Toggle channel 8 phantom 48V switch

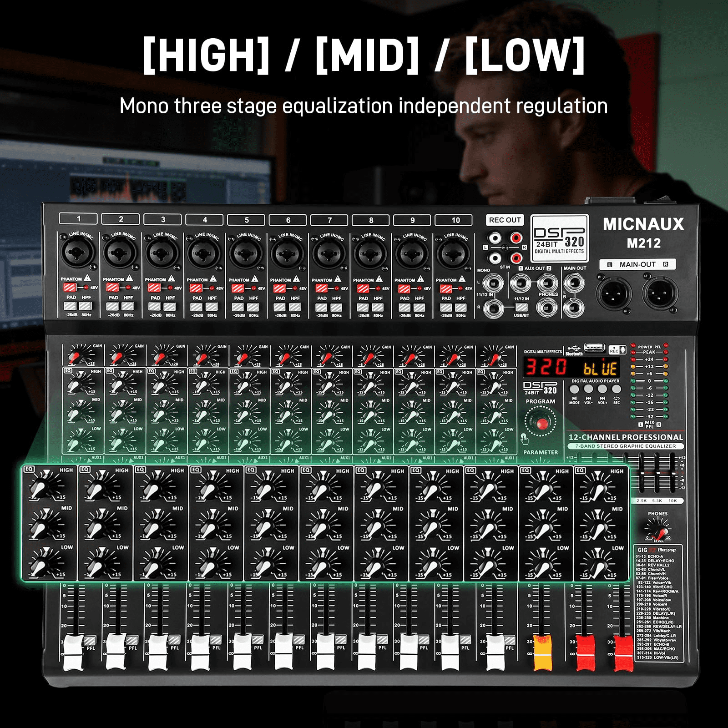click(x=363, y=288)
